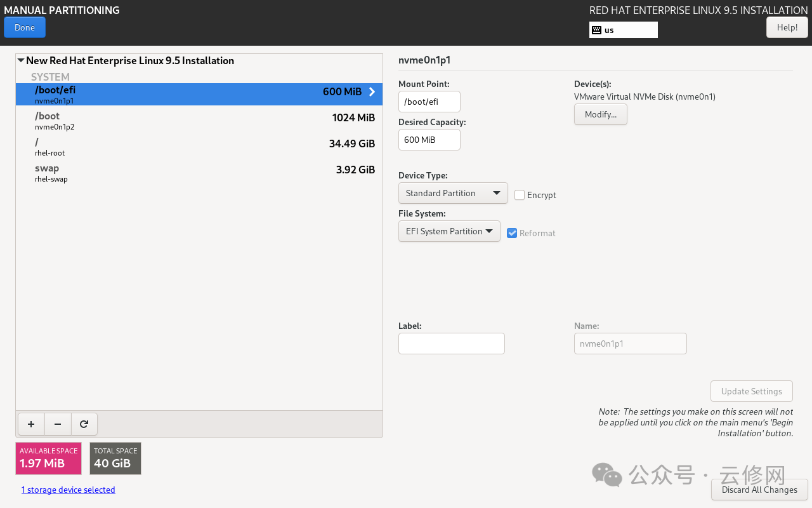Click the 1024 MiB size value

[x=353, y=117]
